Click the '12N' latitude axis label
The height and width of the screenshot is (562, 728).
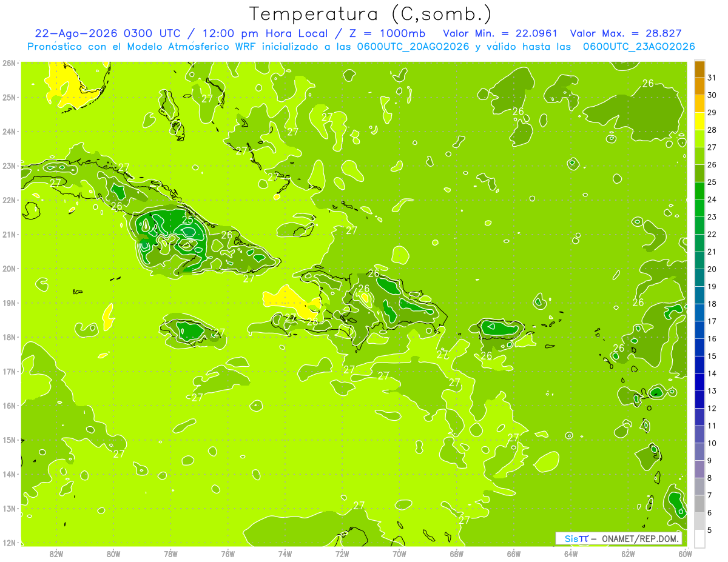(8, 543)
